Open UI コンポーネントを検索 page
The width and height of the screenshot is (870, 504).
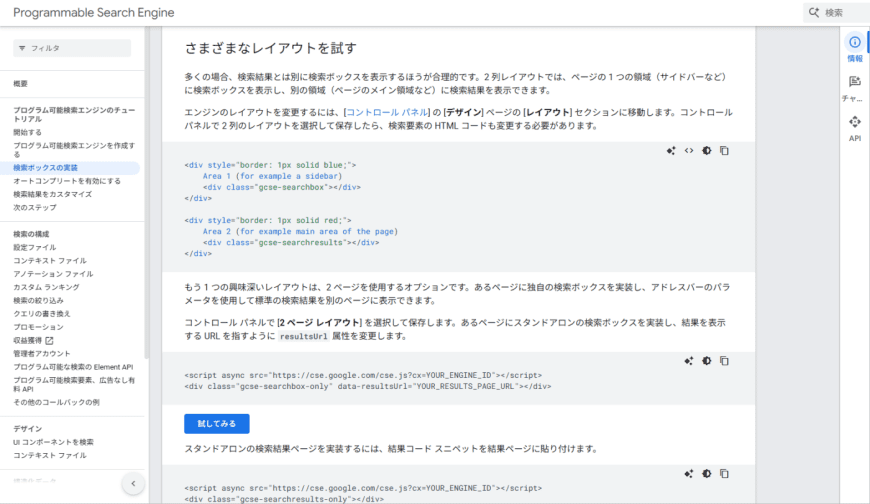click(53, 442)
